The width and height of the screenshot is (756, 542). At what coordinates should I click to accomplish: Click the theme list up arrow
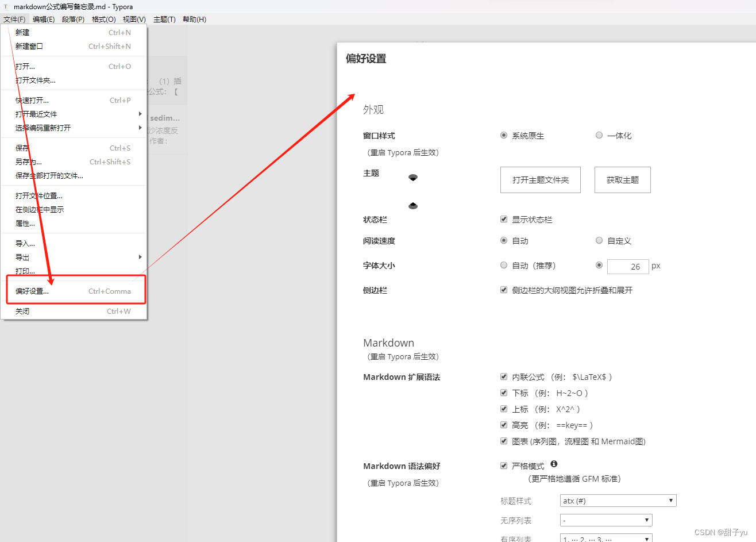coord(413,205)
